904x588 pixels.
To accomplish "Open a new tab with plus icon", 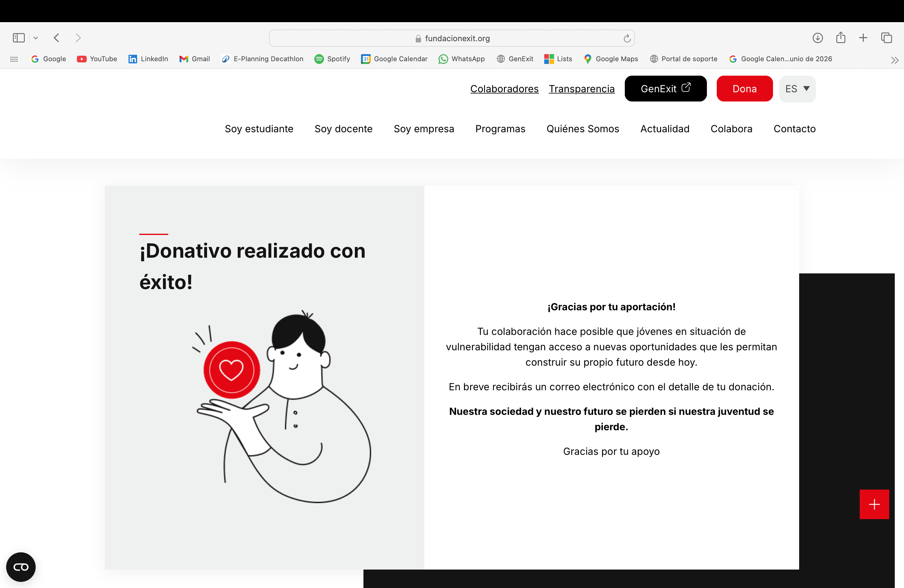I will (x=863, y=38).
